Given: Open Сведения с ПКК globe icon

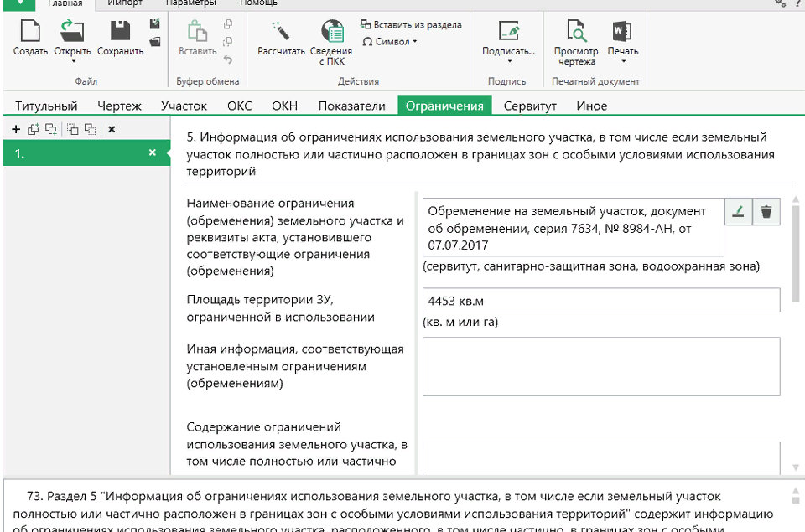Looking at the screenshot, I should (331, 33).
